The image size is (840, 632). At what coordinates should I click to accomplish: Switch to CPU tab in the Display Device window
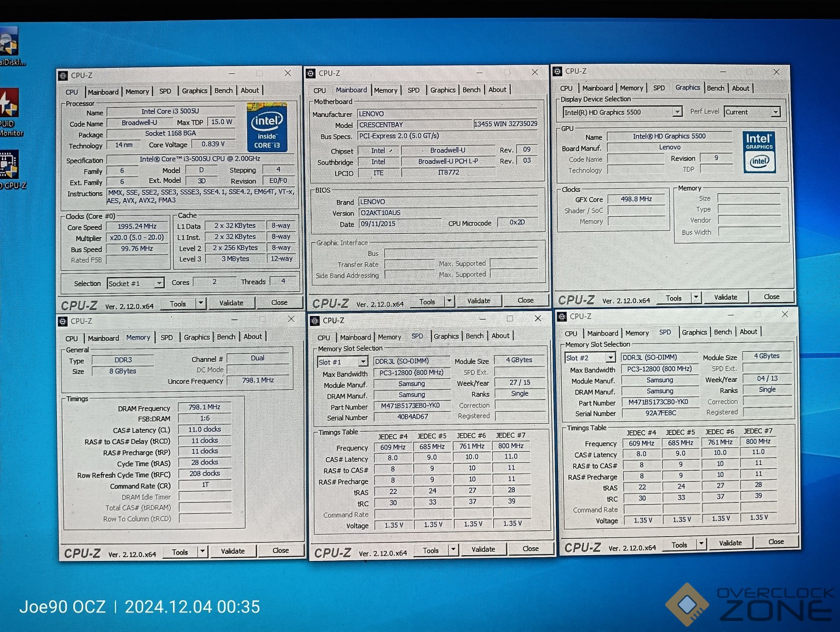pos(566,88)
